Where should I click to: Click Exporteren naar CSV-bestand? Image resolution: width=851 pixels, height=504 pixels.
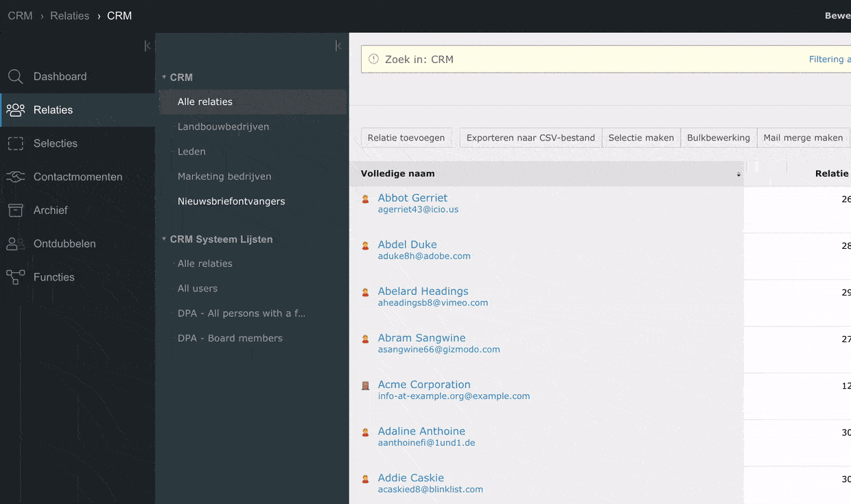[x=531, y=138]
